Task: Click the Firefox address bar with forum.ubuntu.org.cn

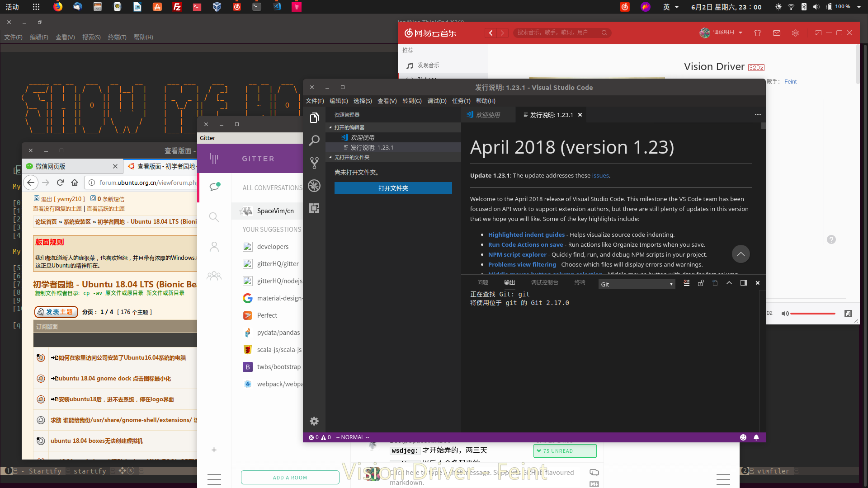Action: pyautogui.click(x=141, y=183)
